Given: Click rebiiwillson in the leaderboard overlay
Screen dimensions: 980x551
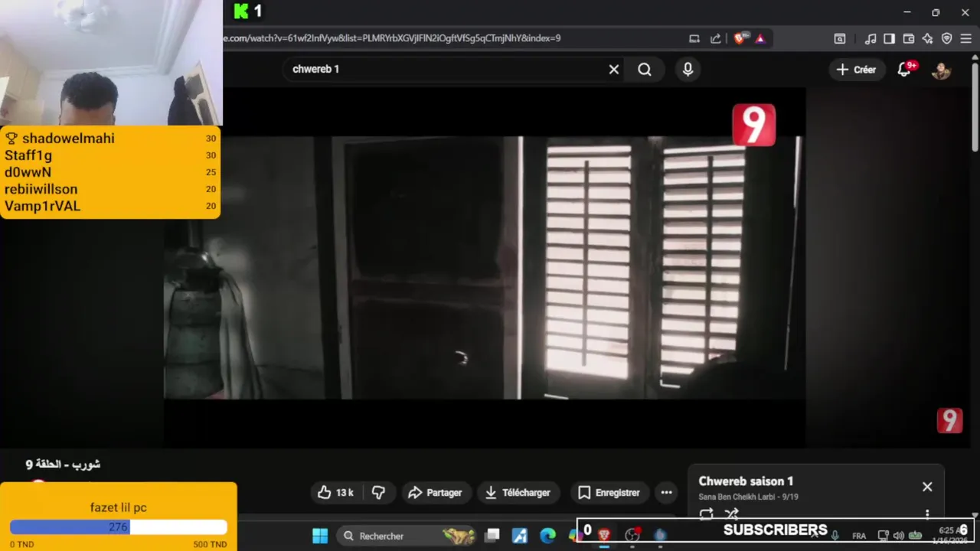Looking at the screenshot, I should pyautogui.click(x=41, y=189).
